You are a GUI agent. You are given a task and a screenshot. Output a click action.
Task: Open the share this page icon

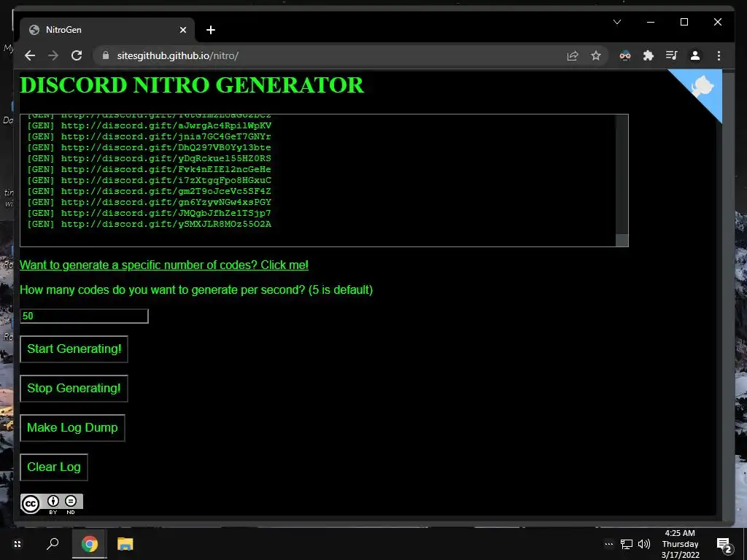click(x=573, y=55)
